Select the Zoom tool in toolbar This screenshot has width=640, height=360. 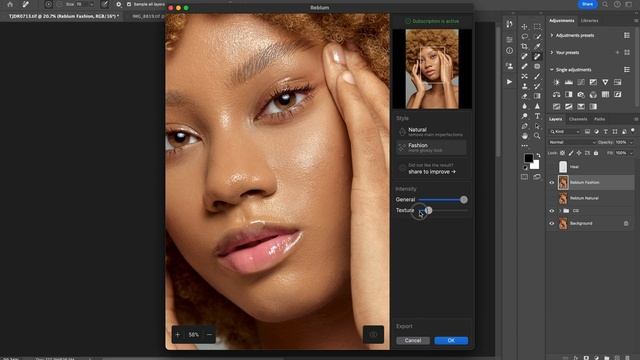tap(537, 136)
